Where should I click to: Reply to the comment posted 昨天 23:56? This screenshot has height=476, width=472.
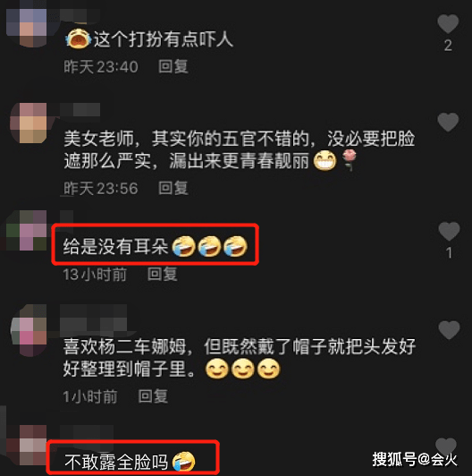tap(173, 188)
